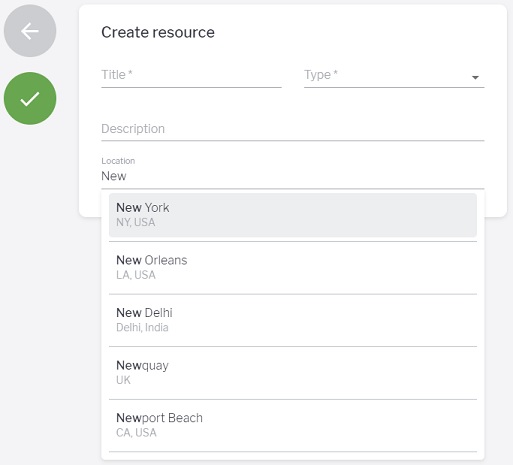
Task: Click the Delhi, India subtitle text
Action: click(x=142, y=328)
